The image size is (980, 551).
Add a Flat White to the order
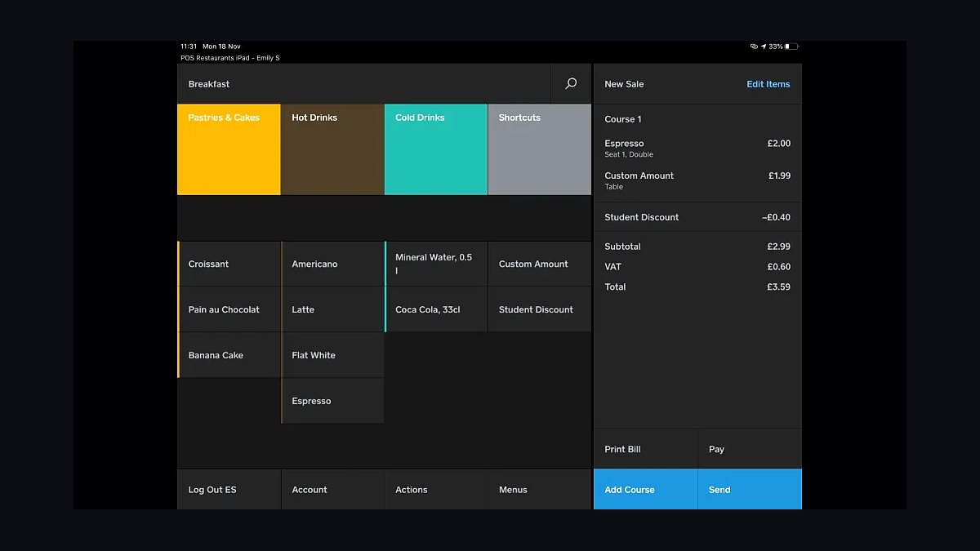coord(332,355)
